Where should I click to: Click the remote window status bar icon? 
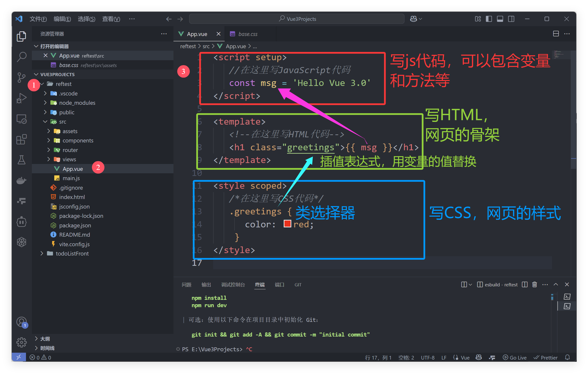coord(19,357)
